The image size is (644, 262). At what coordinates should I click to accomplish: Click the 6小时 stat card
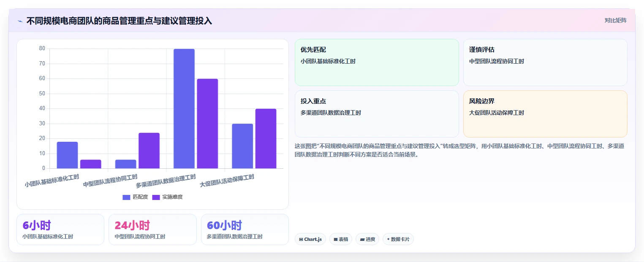tap(60, 230)
